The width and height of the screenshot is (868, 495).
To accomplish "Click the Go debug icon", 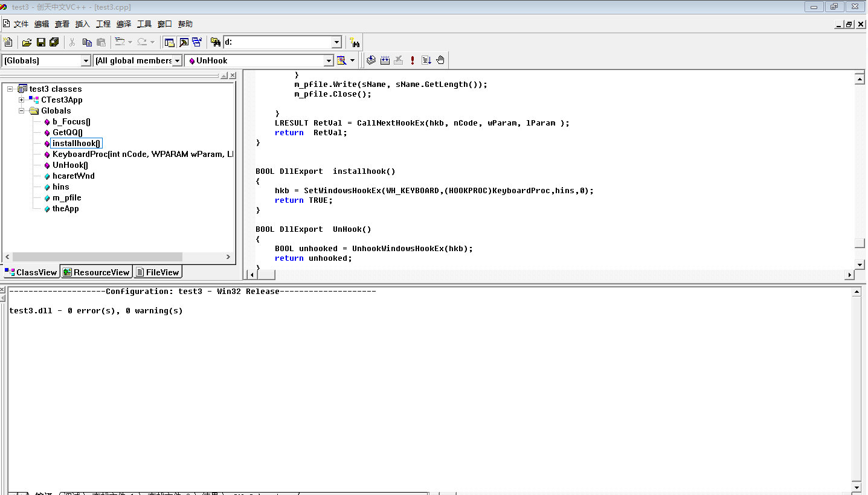I will click(x=426, y=60).
